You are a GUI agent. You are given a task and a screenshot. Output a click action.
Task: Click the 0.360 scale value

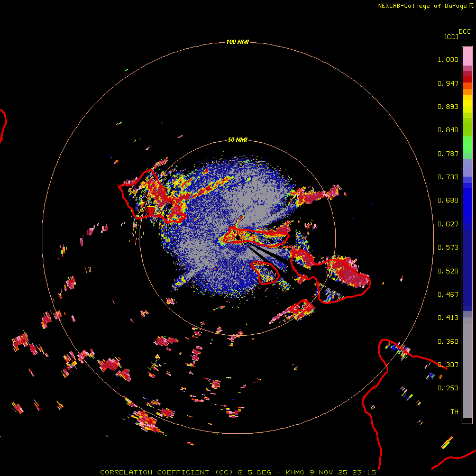448,342
